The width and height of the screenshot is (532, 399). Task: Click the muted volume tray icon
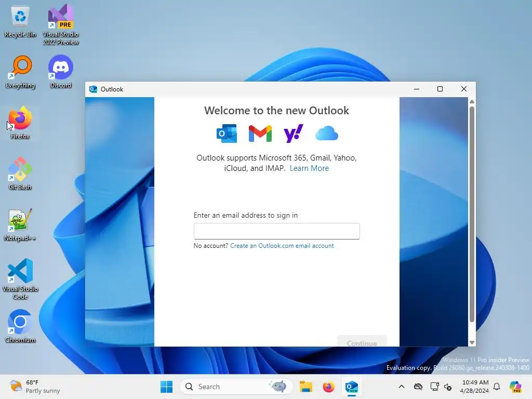pos(448,387)
